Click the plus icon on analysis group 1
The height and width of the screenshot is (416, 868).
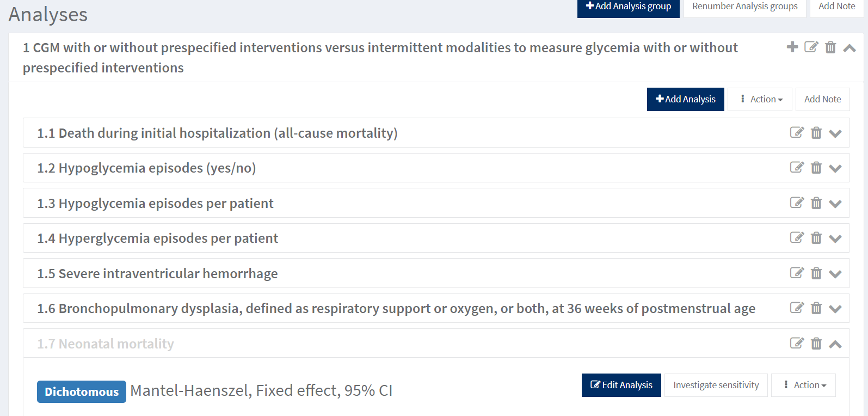coord(792,47)
